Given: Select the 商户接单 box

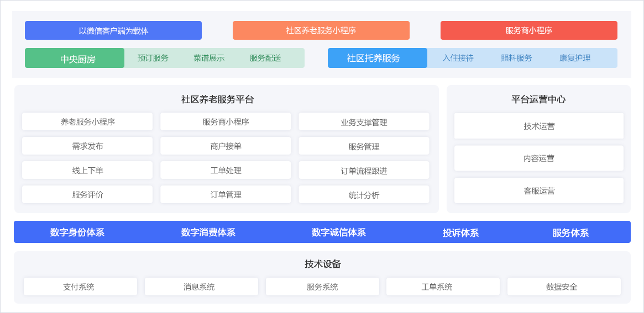Looking at the screenshot, I should coord(226,146).
